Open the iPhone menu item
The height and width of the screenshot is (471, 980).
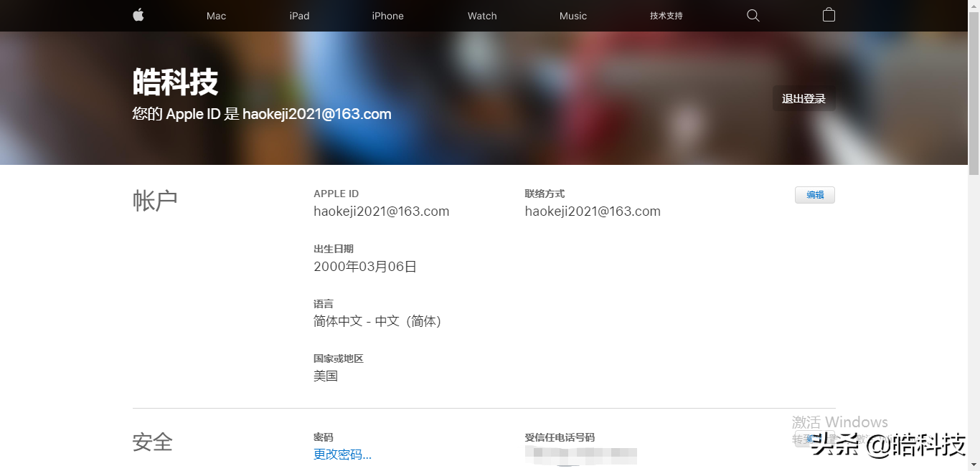[x=387, y=16]
